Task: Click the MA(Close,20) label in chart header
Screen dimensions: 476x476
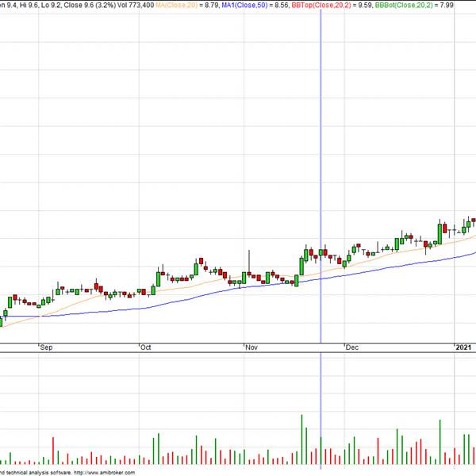Action: (176, 6)
